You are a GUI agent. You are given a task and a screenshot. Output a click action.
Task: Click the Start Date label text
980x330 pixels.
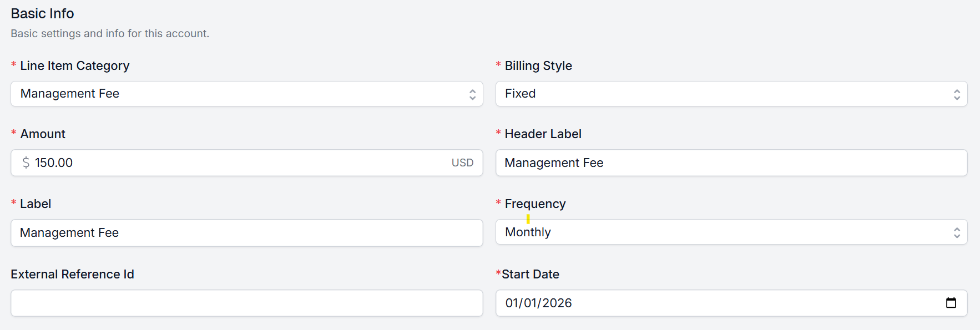(530, 274)
